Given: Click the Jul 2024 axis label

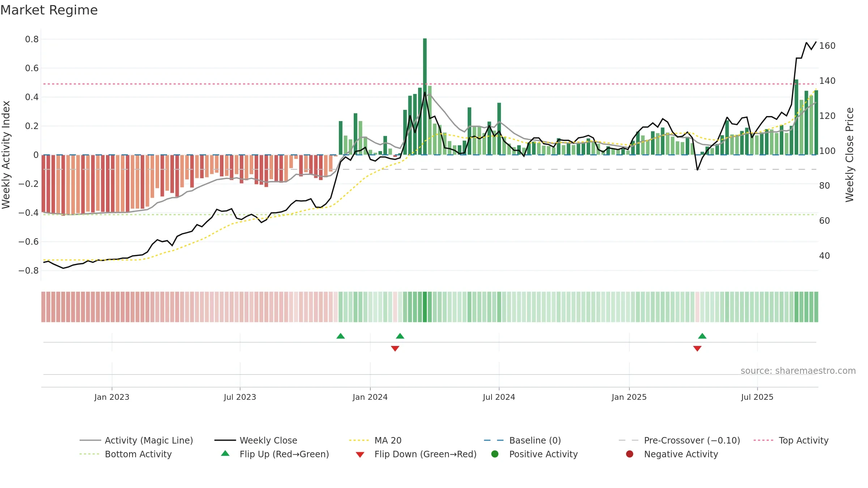Looking at the screenshot, I should 499,397.
